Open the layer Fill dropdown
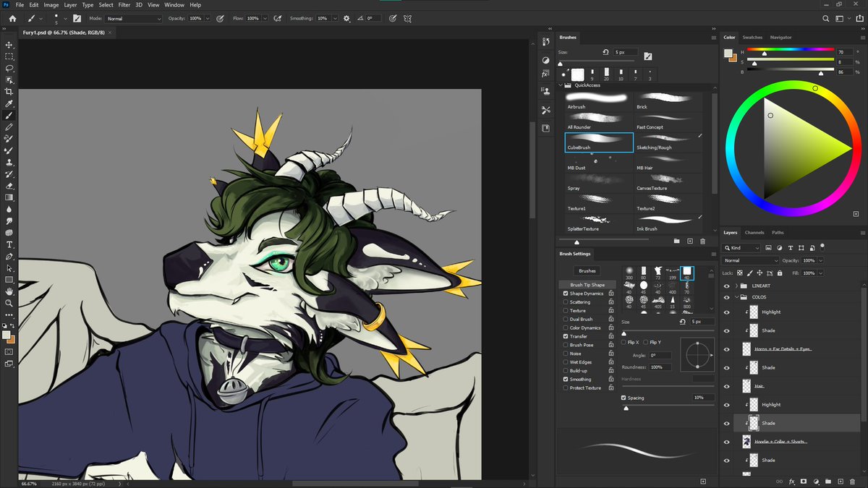Viewport: 868px width, 488px height. 820,273
